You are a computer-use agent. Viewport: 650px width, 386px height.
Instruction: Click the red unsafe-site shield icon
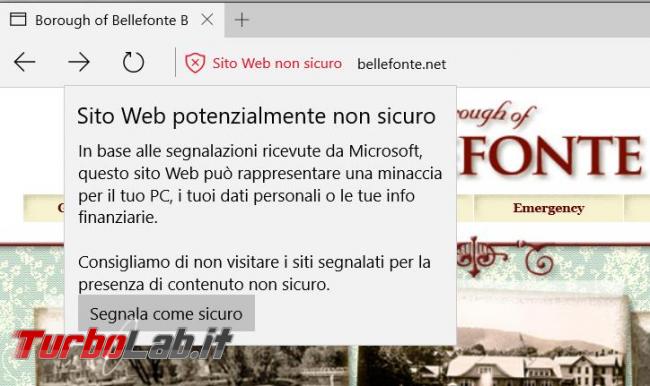click(x=195, y=63)
